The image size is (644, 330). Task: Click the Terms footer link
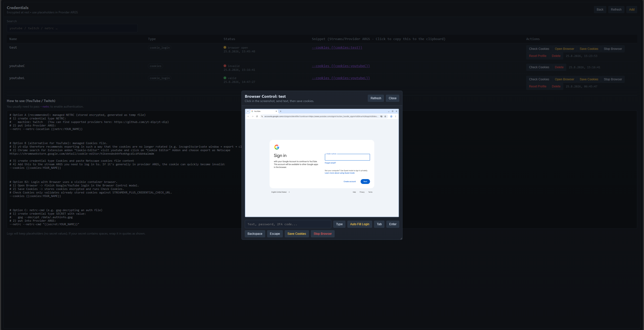(x=370, y=192)
